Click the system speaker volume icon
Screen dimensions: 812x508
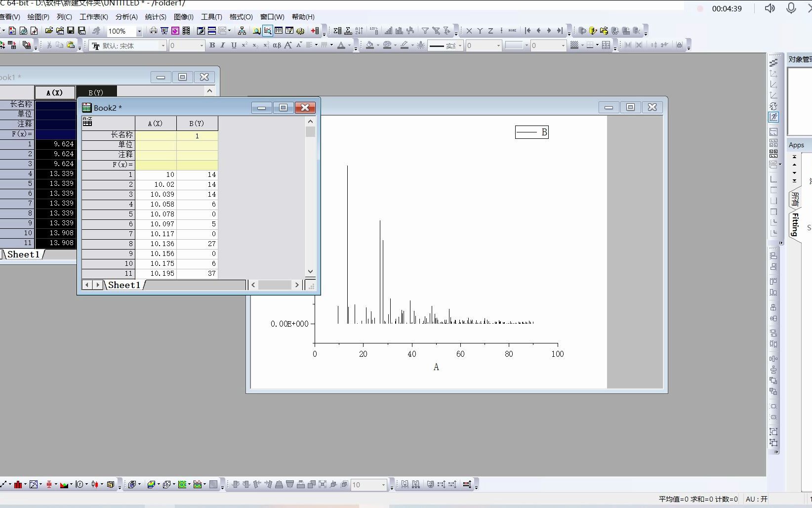770,8
